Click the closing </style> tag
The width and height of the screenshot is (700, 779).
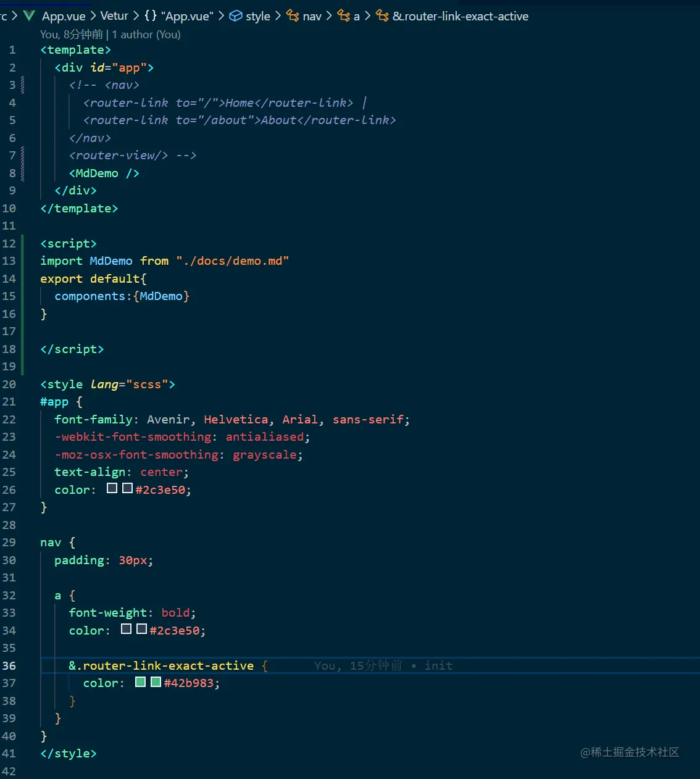coord(69,753)
